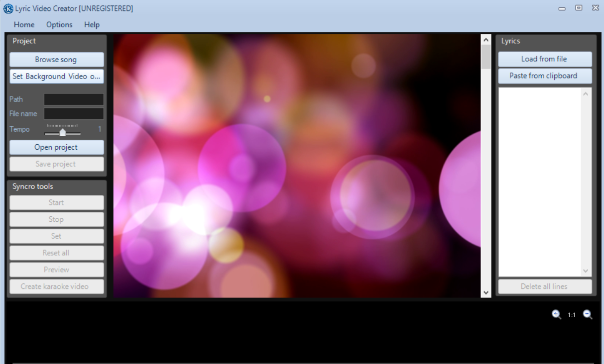Viewport: 604px width, 364px height.
Task: Click the zoom-out magnifier icon
Action: (x=588, y=314)
